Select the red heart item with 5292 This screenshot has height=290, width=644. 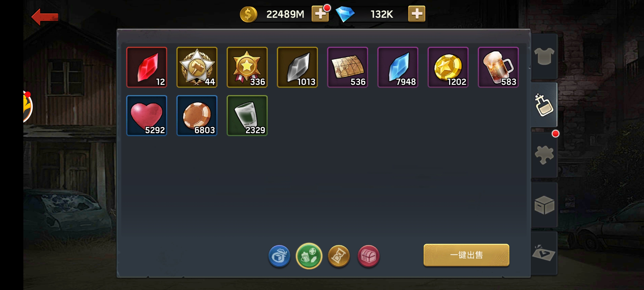click(147, 115)
